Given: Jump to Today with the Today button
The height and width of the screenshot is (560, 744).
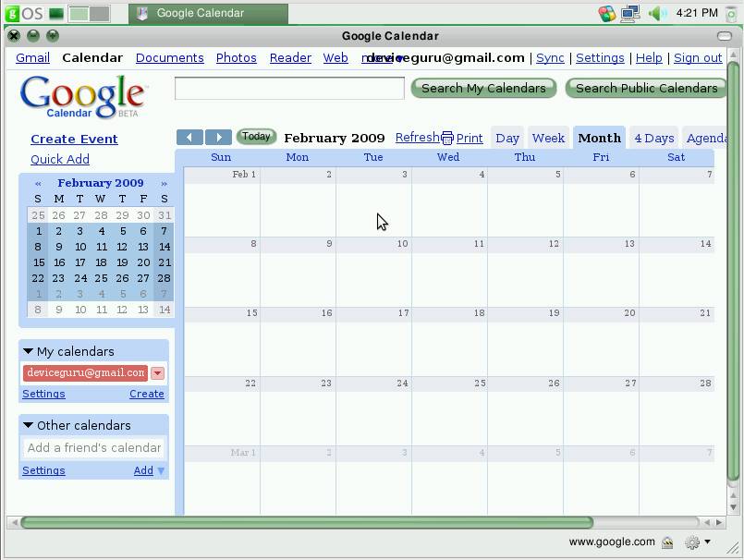Looking at the screenshot, I should click(x=256, y=137).
